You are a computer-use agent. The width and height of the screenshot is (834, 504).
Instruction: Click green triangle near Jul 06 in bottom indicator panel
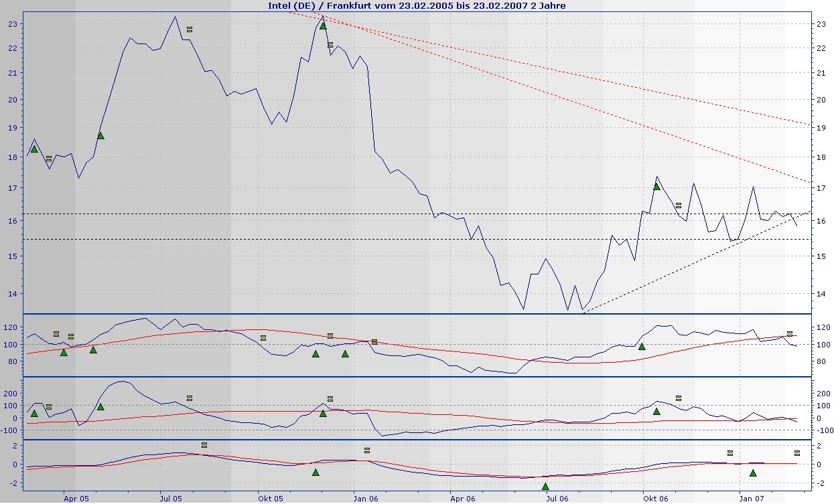tap(545, 486)
